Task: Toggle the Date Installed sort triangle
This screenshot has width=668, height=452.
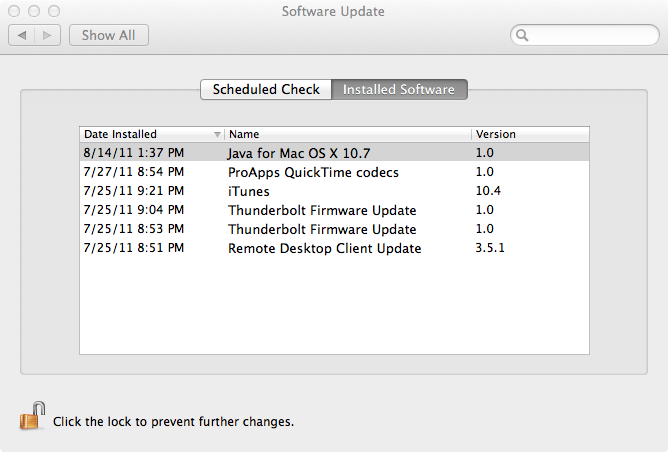Action: tap(217, 134)
